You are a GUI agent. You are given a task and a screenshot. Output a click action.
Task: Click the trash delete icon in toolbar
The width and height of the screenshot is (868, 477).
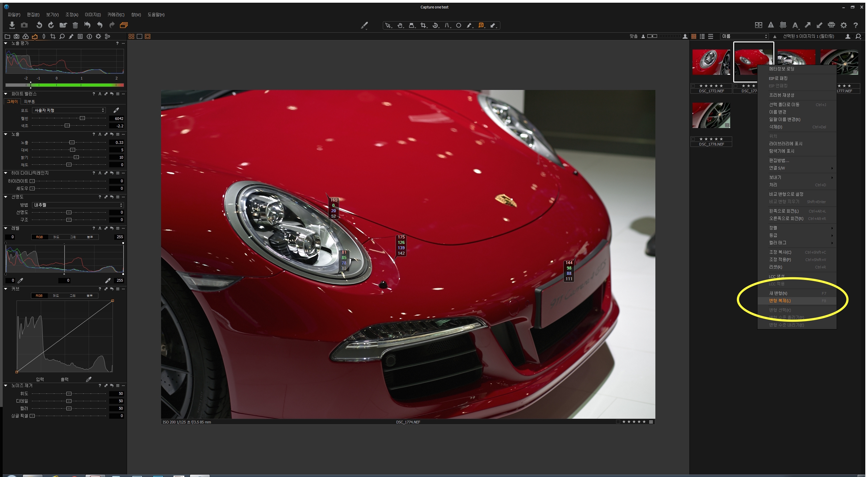75,25
